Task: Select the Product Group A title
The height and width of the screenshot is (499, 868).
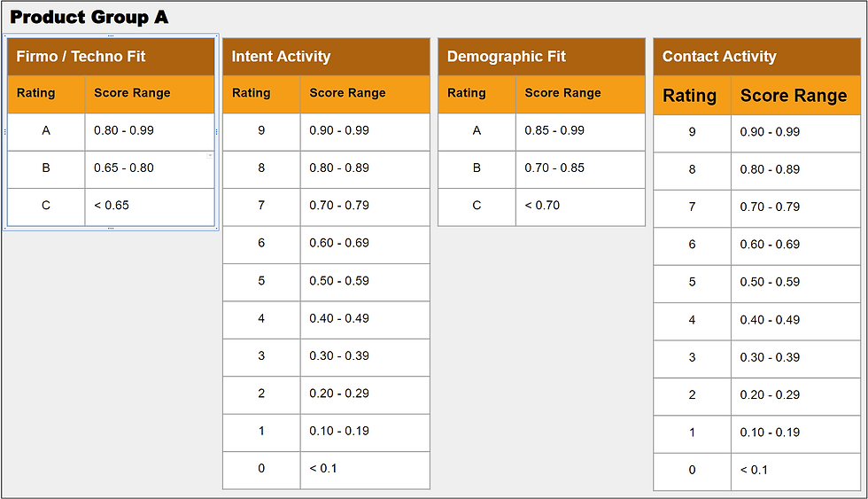Action: 89,17
